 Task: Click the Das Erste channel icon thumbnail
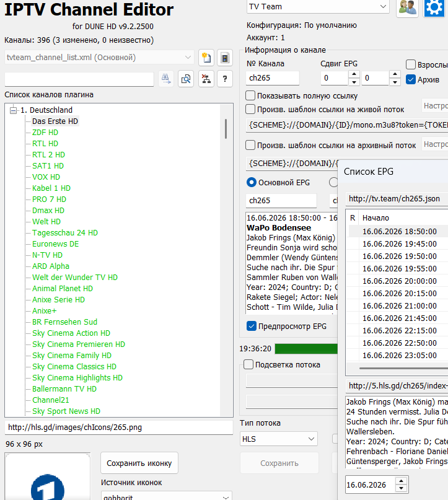(x=48, y=476)
